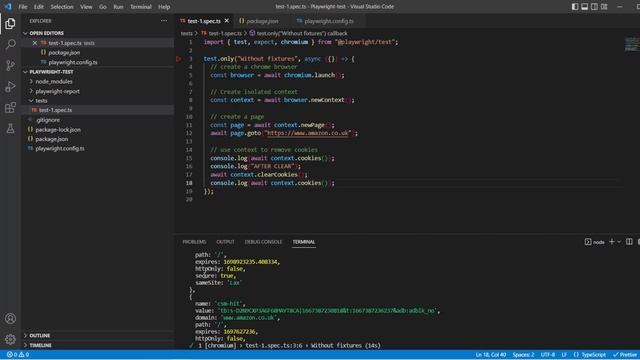Open Source Control view
Image resolution: width=640 pixels, height=360 pixels.
tap(10, 65)
